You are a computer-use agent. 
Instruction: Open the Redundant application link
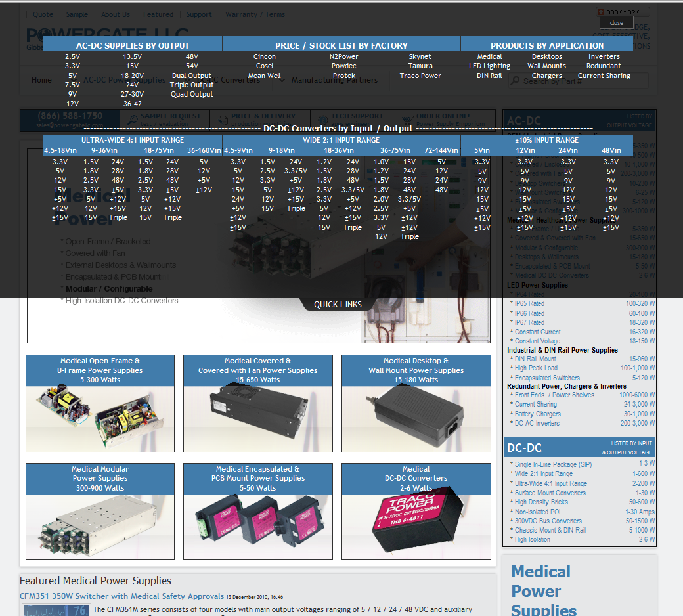[x=604, y=66]
